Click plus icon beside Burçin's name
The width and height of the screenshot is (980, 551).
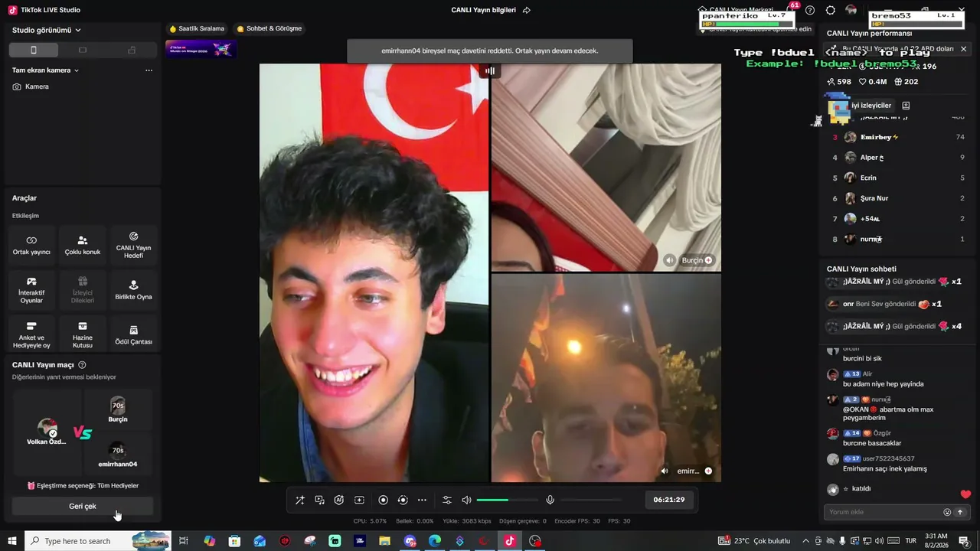tap(708, 260)
